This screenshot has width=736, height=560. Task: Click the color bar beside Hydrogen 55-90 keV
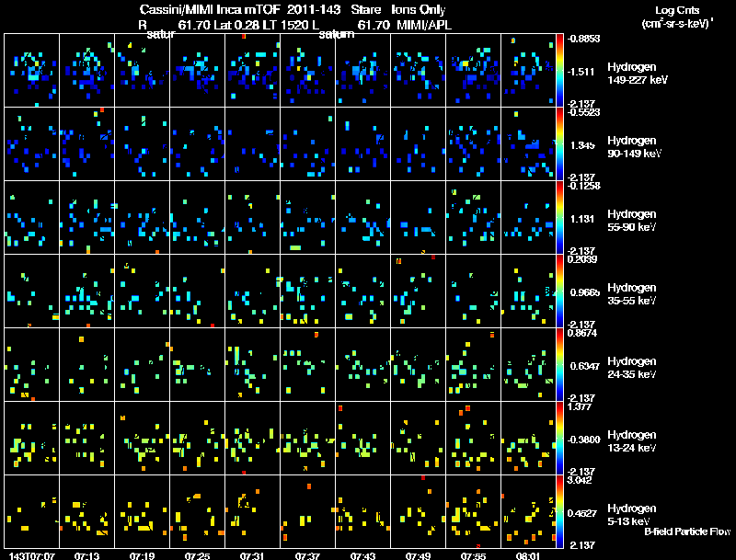(x=559, y=218)
